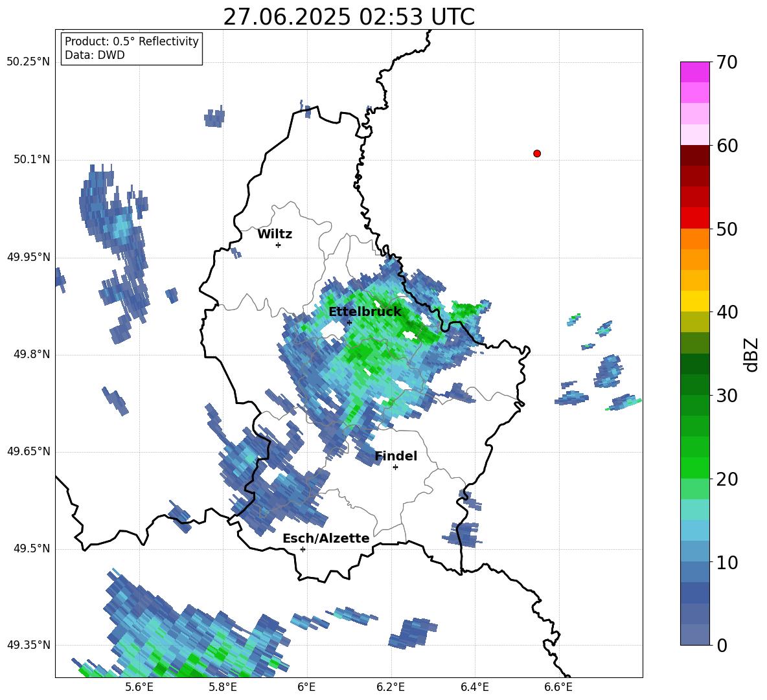Click the magenta top colorbar segment
767x700 pixels.
(694, 72)
